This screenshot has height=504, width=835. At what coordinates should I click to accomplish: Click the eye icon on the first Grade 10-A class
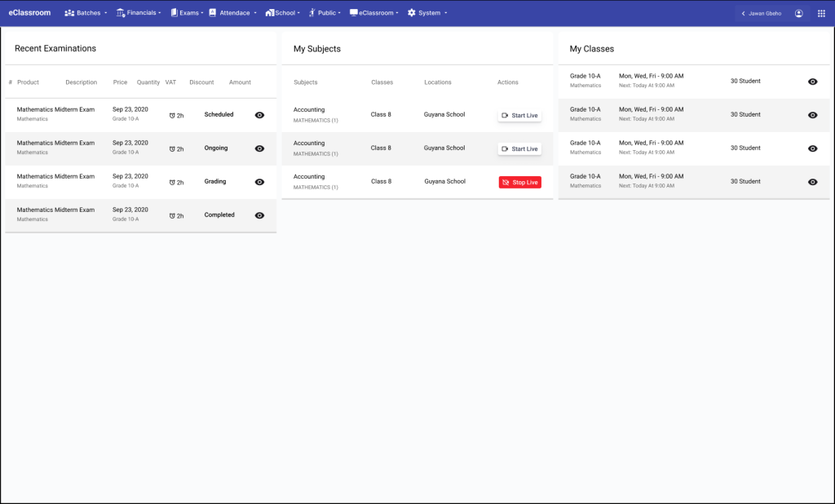pyautogui.click(x=812, y=82)
